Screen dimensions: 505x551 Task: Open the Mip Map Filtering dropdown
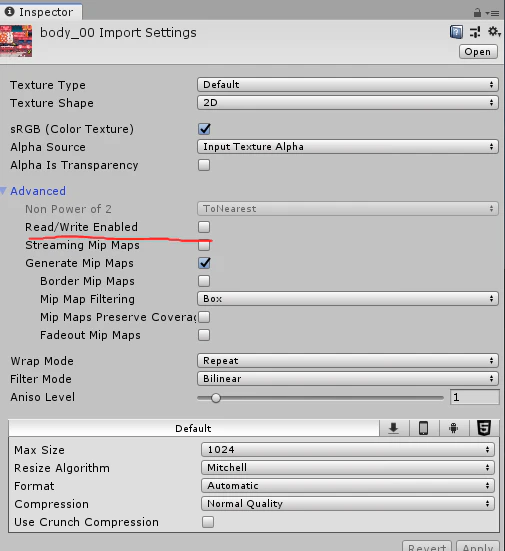point(348,299)
